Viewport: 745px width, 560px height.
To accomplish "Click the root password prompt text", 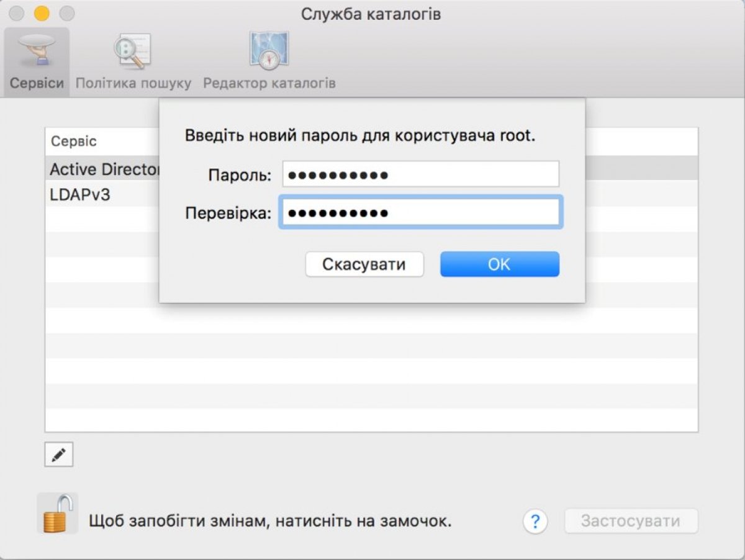I will point(360,136).
